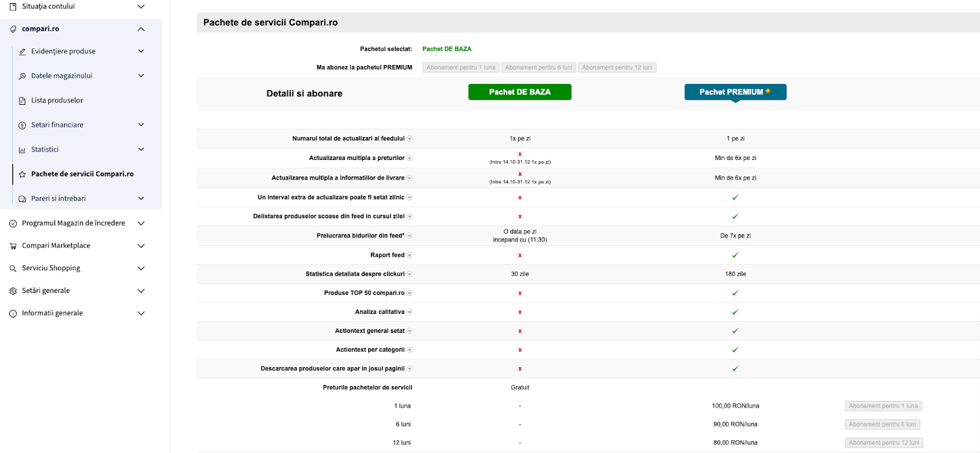Open info icon beside Actiontext general setat

coord(410,331)
